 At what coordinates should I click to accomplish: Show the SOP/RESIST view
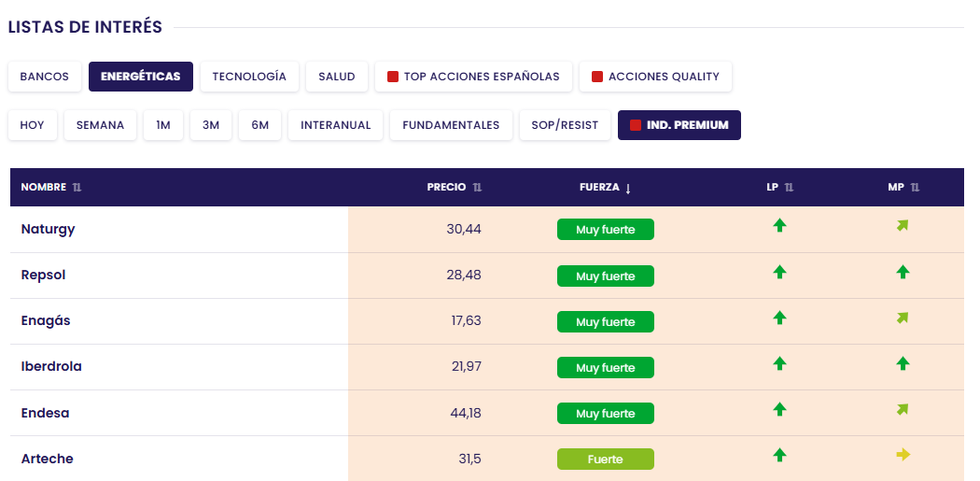click(x=565, y=125)
